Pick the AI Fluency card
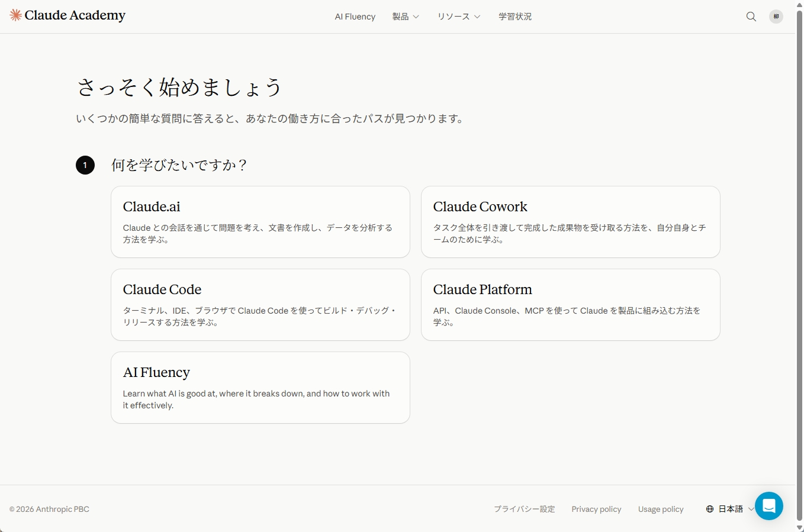 click(261, 388)
